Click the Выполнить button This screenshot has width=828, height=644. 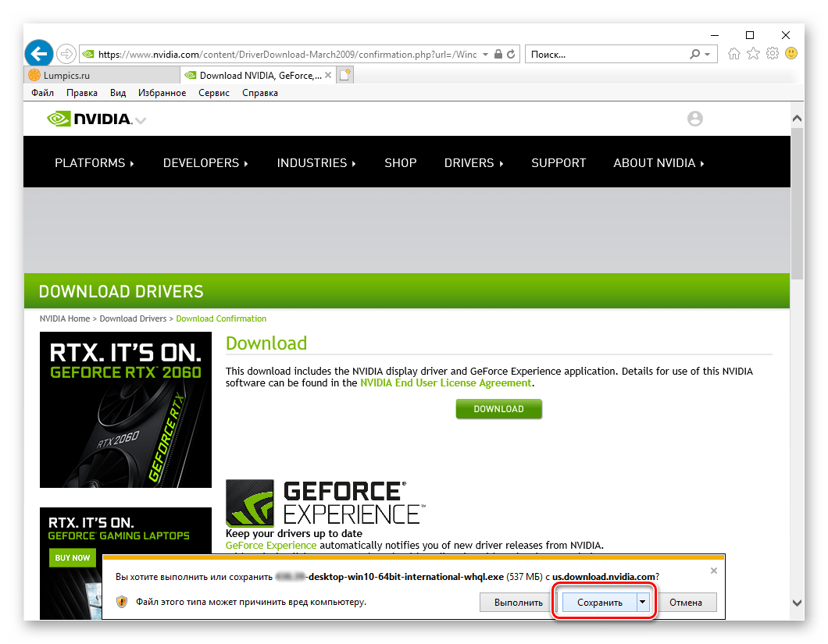tap(518, 603)
